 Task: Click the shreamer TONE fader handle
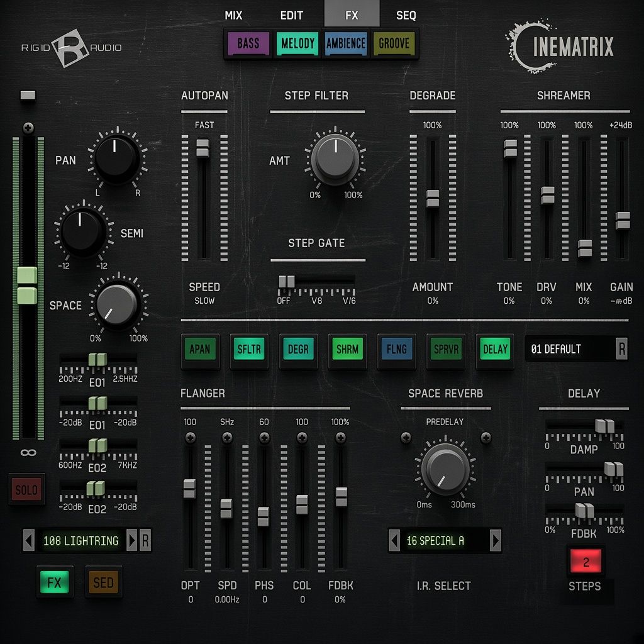[511, 148]
